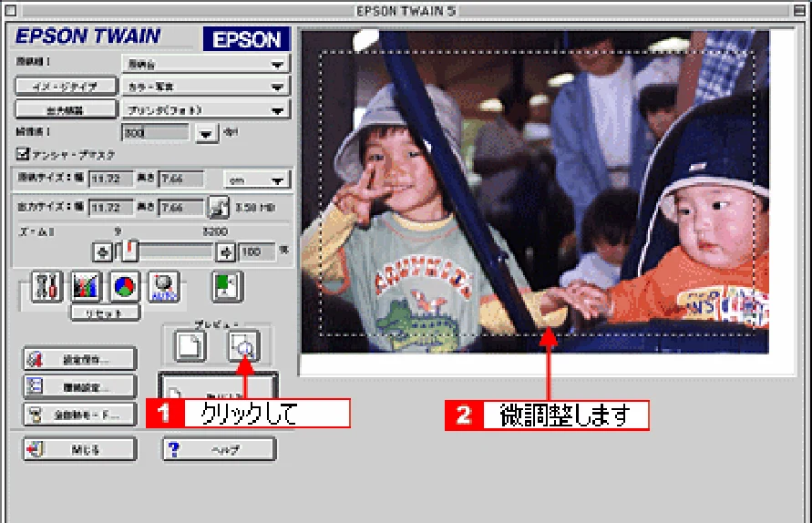Click the document size height field
Screen dimensions: 812x523
pyautogui.click(x=180, y=179)
